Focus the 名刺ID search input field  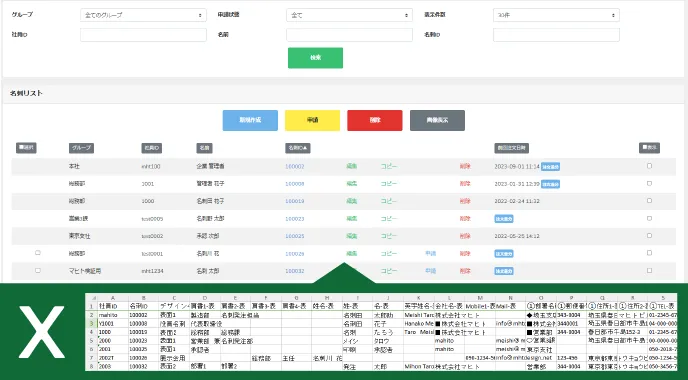pyautogui.click(x=556, y=35)
